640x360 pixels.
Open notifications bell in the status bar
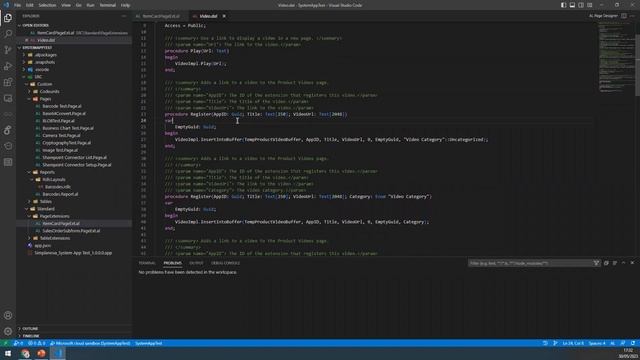pos(633,343)
